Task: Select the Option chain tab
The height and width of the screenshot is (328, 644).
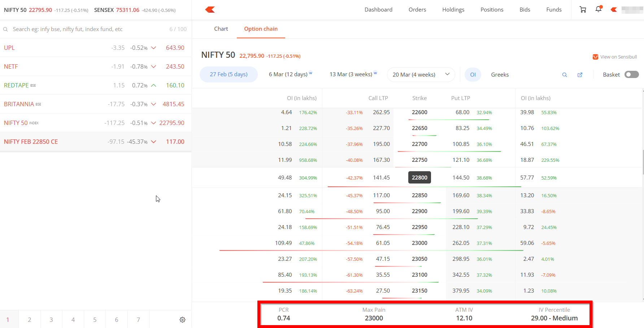Action: tap(261, 29)
